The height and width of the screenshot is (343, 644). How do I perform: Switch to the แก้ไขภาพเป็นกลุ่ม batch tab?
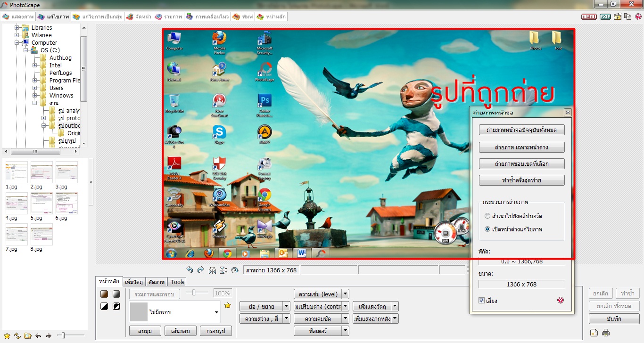click(98, 16)
